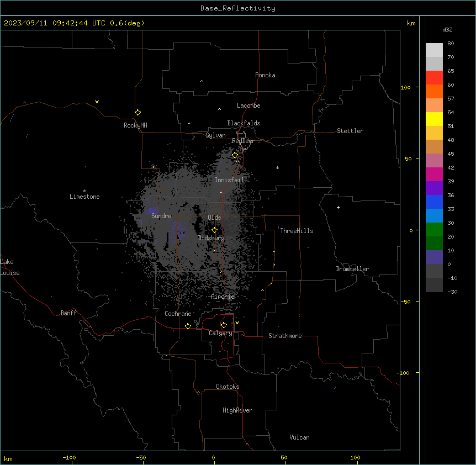
Task: Select the white plus marker northwest of Drumheller
Action: (x=338, y=207)
